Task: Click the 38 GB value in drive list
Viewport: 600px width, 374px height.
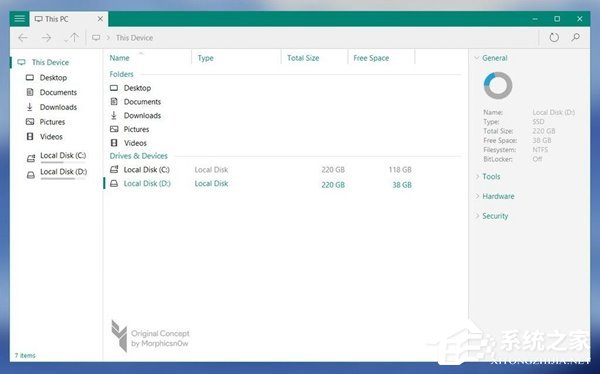Action: point(402,185)
